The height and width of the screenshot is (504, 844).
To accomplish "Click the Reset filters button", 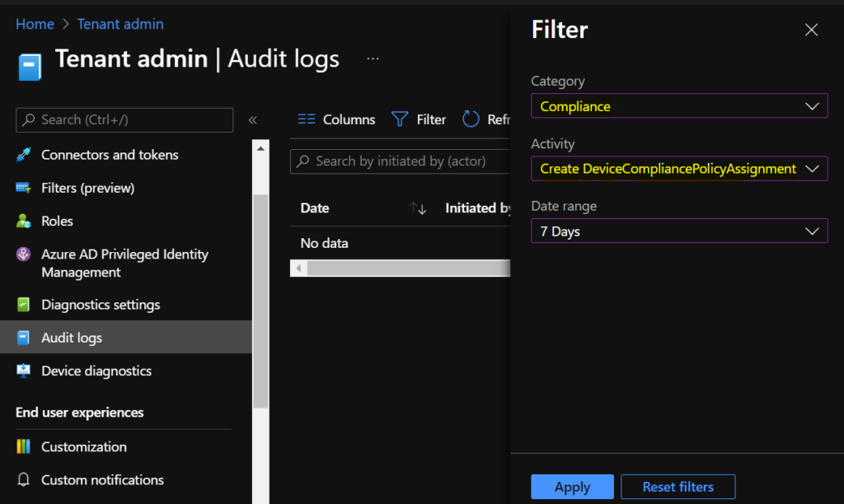I will click(678, 487).
